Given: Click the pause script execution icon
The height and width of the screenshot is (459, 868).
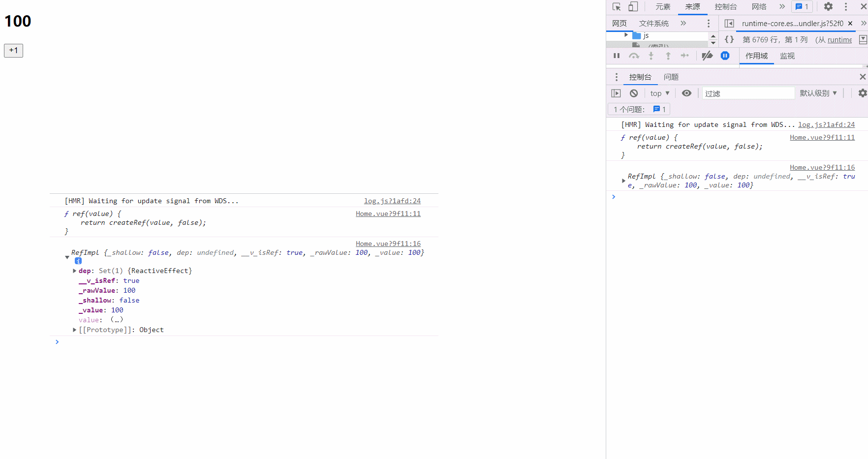Looking at the screenshot, I should (x=617, y=56).
